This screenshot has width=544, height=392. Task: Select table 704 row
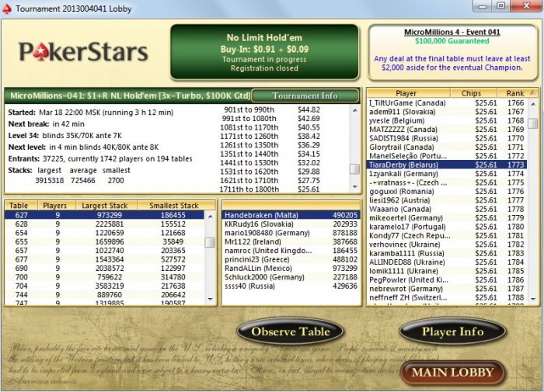tap(104, 286)
